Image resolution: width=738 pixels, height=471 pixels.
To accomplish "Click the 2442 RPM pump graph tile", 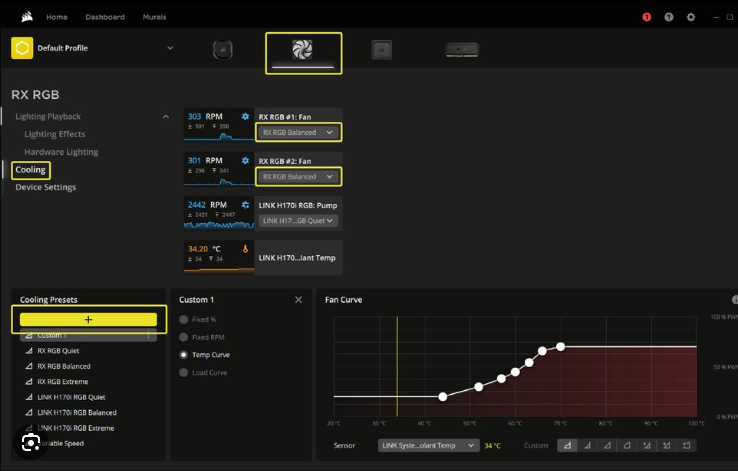I will 219,213.
